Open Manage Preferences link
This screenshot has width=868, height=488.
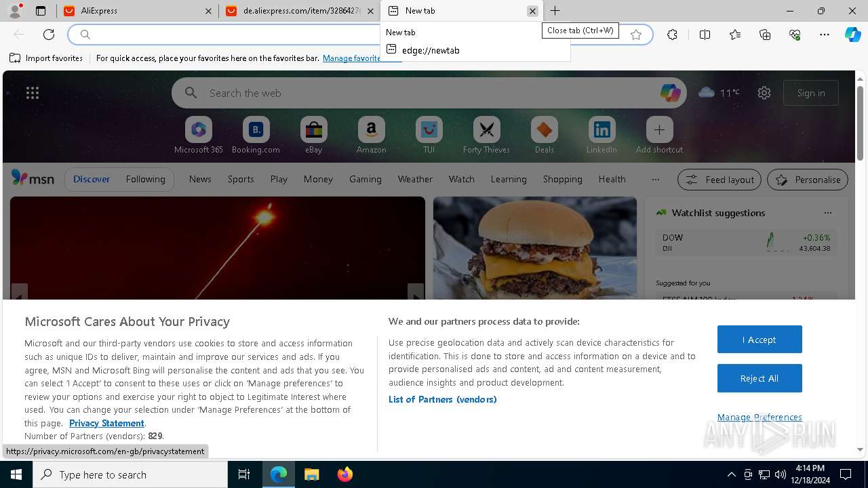[759, 417]
